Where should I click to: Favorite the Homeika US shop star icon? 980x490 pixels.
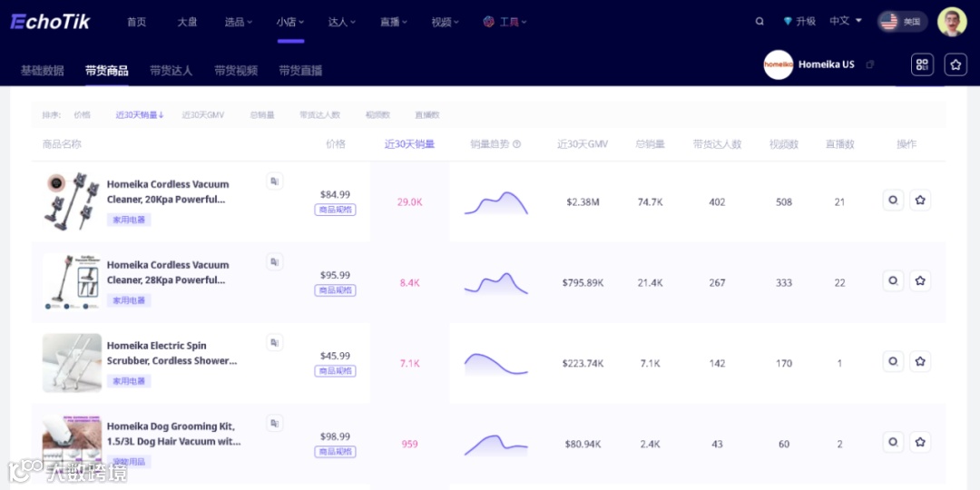tap(955, 64)
